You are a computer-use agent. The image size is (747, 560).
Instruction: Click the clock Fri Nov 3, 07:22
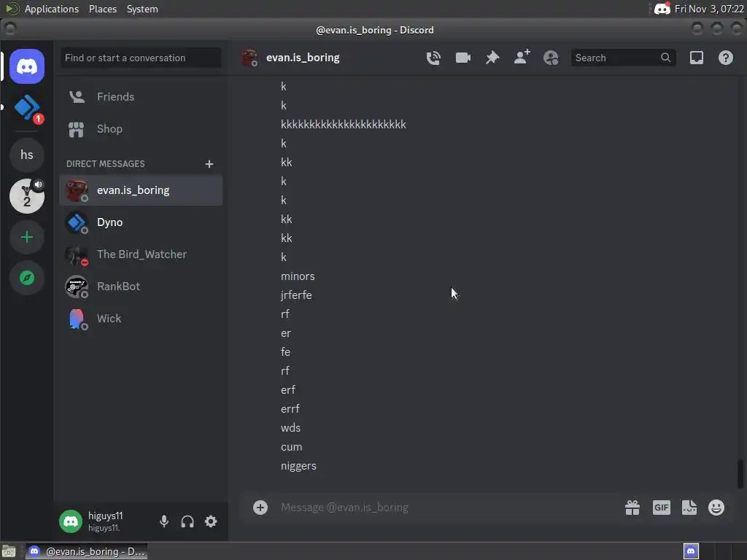pyautogui.click(x=709, y=9)
